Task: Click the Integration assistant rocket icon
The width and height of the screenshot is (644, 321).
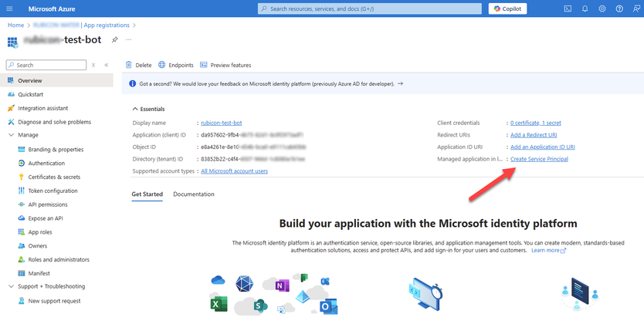Action: click(11, 108)
